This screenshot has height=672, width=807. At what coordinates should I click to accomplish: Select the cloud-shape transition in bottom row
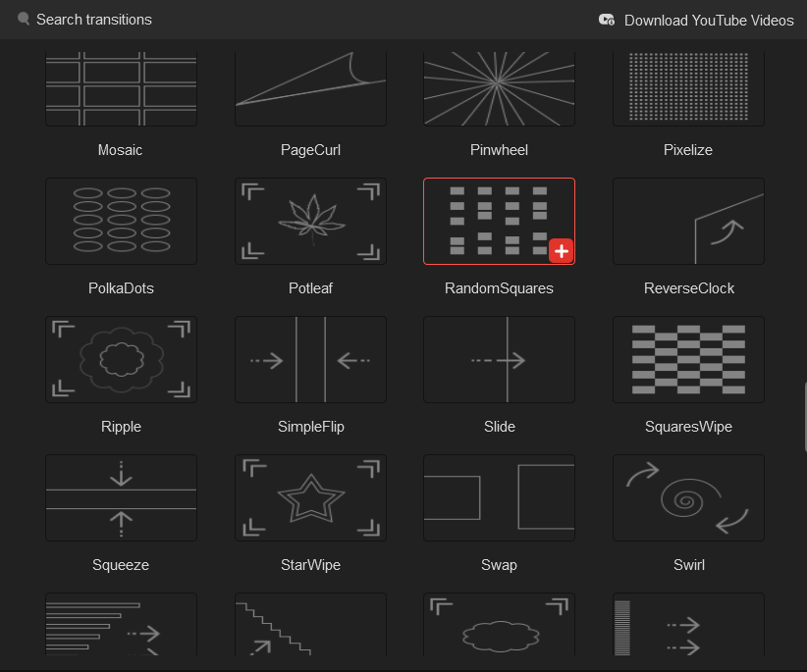(499, 624)
